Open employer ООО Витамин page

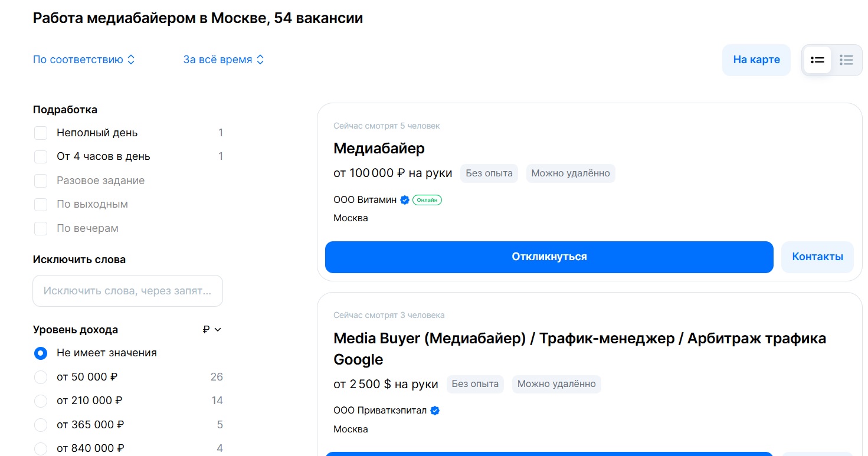pyautogui.click(x=365, y=200)
